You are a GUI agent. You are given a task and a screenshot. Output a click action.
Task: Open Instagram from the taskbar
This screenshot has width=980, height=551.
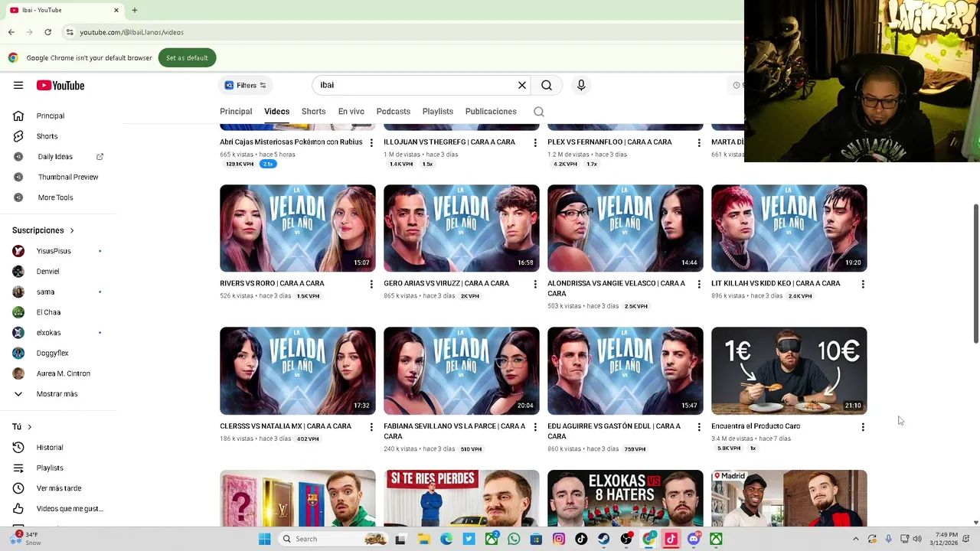pyautogui.click(x=559, y=539)
